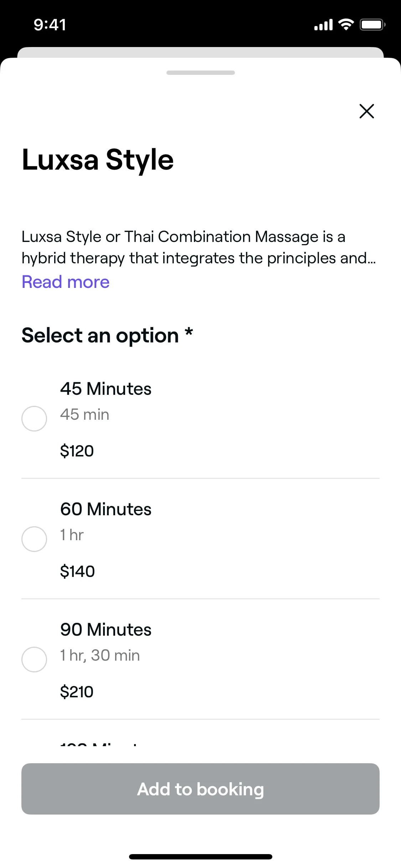Select the 60 Minutes radio button
Screen dimensions: 401x868
[x=34, y=539]
